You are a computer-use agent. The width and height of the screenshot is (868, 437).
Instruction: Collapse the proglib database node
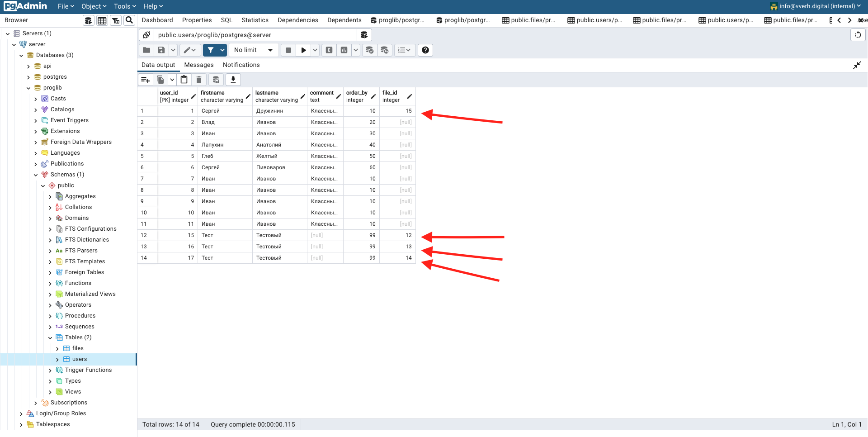(x=28, y=88)
